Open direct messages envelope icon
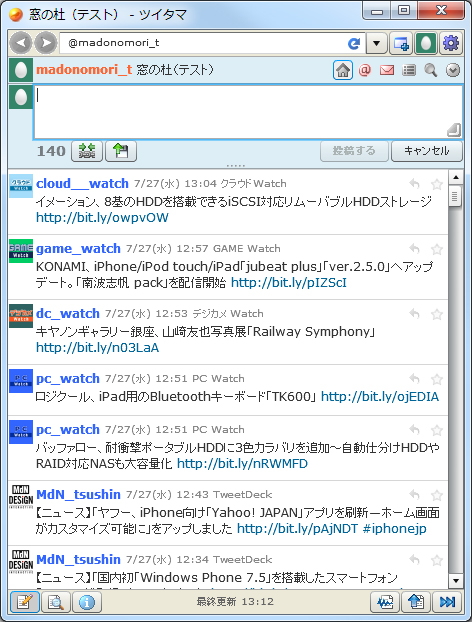Viewport: 472px width, 622px height. (x=387, y=70)
